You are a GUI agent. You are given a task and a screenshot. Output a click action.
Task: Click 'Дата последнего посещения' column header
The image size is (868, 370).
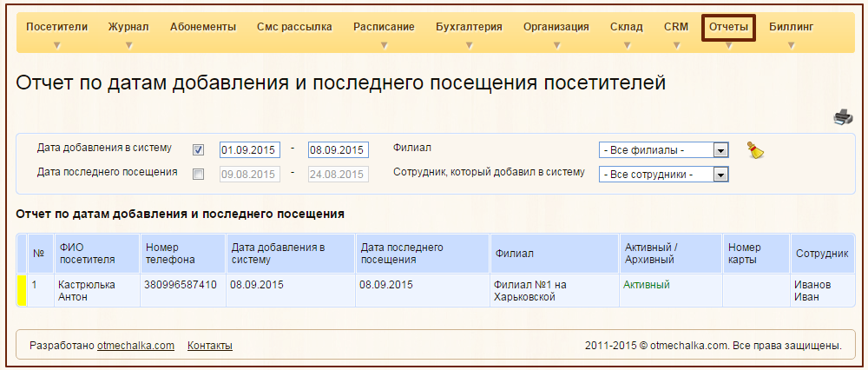[x=423, y=254]
